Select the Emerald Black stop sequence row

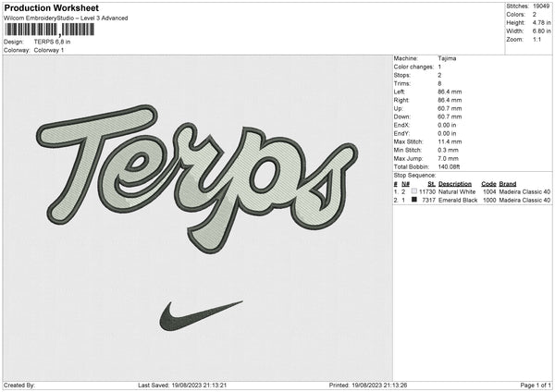[x=472, y=200]
